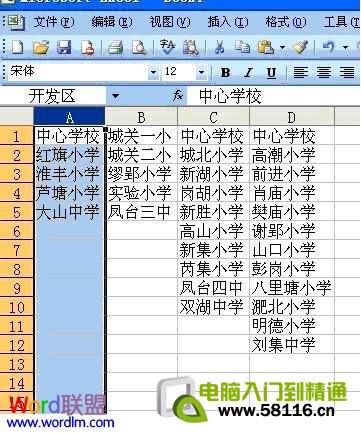Image resolution: width=361 pixels, height=433 pixels.
Task: Toggle Bold formatting
Action: [225, 72]
